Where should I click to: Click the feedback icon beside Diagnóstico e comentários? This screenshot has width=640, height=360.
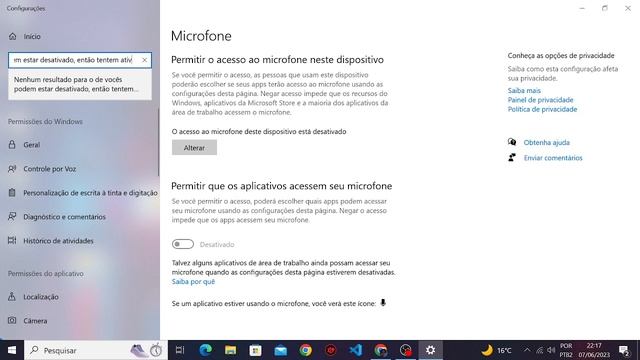pyautogui.click(x=12, y=216)
